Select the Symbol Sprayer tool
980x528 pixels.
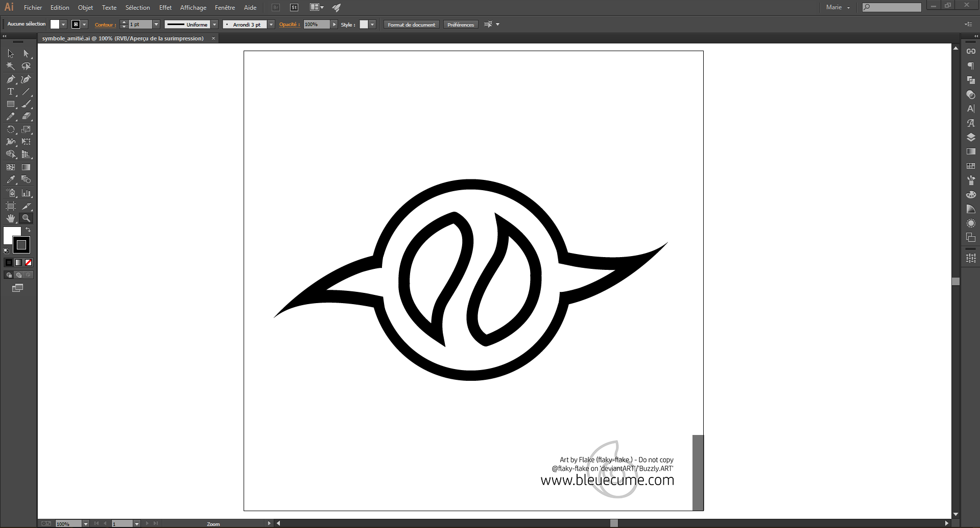11,193
